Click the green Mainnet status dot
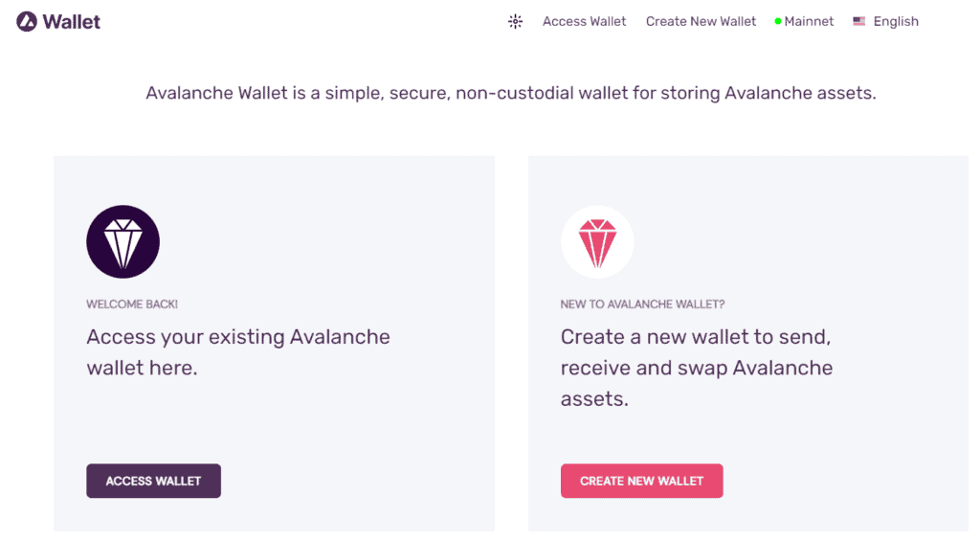The height and width of the screenshot is (541, 980). pyautogui.click(x=778, y=21)
